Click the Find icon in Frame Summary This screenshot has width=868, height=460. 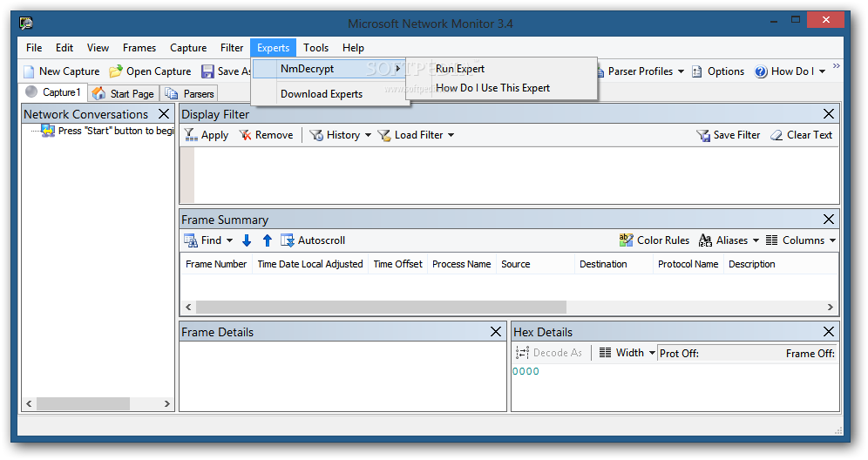[x=191, y=240]
